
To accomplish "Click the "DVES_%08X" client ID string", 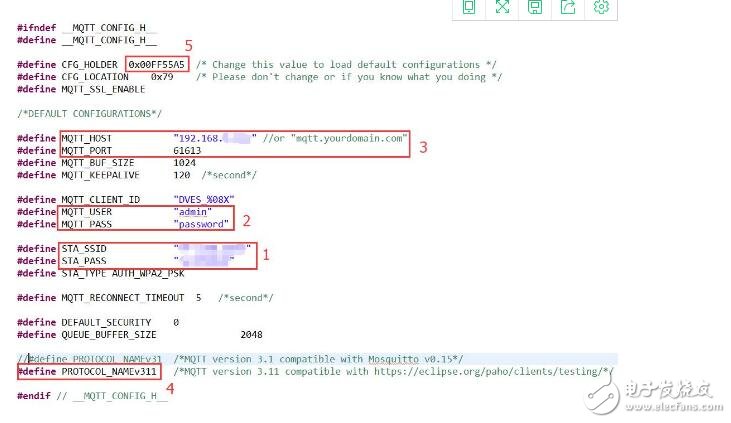I will (x=207, y=199).
